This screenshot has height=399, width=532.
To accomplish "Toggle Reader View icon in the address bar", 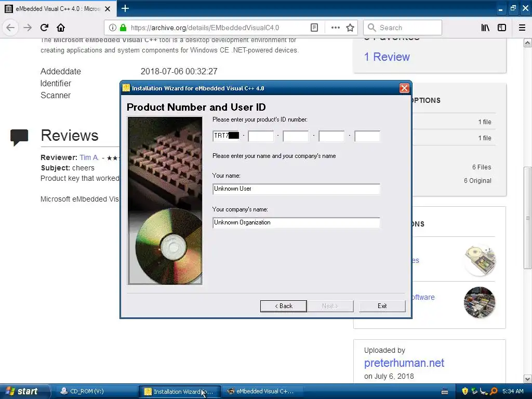I will click(314, 28).
